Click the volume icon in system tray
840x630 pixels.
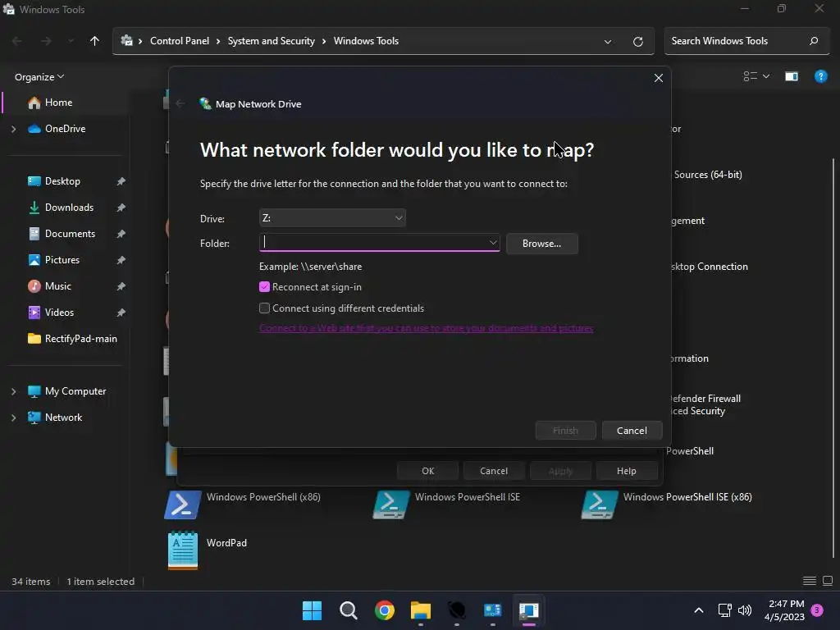pos(745,610)
